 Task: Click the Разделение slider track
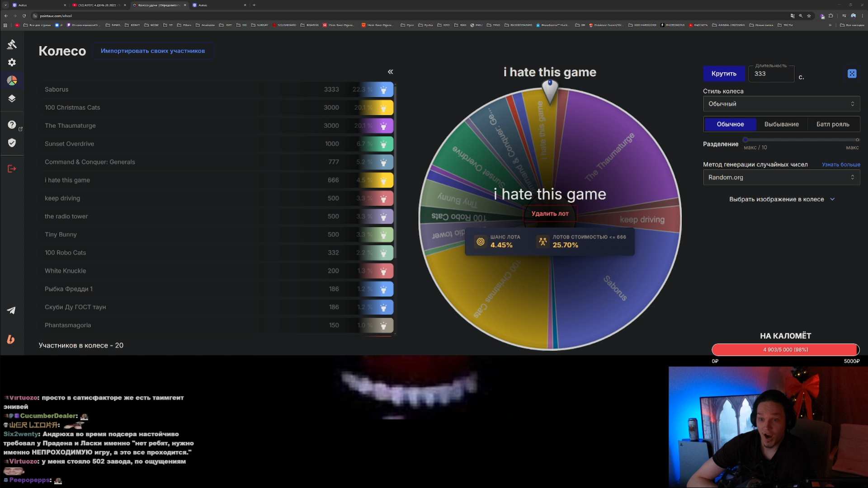(801, 140)
